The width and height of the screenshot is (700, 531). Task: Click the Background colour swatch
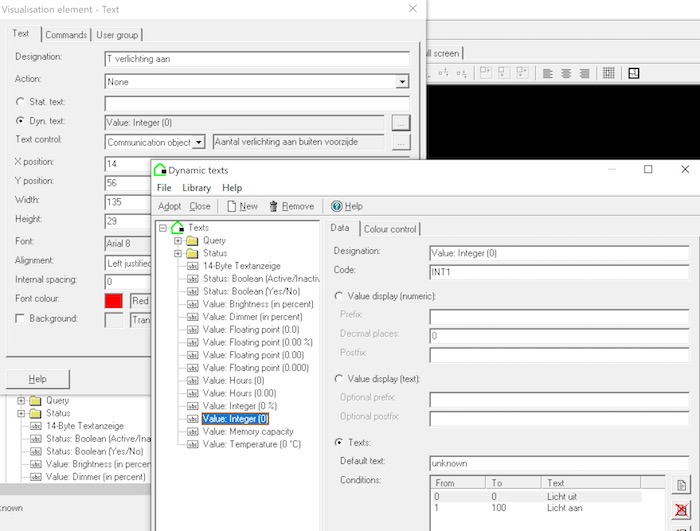[x=114, y=320]
